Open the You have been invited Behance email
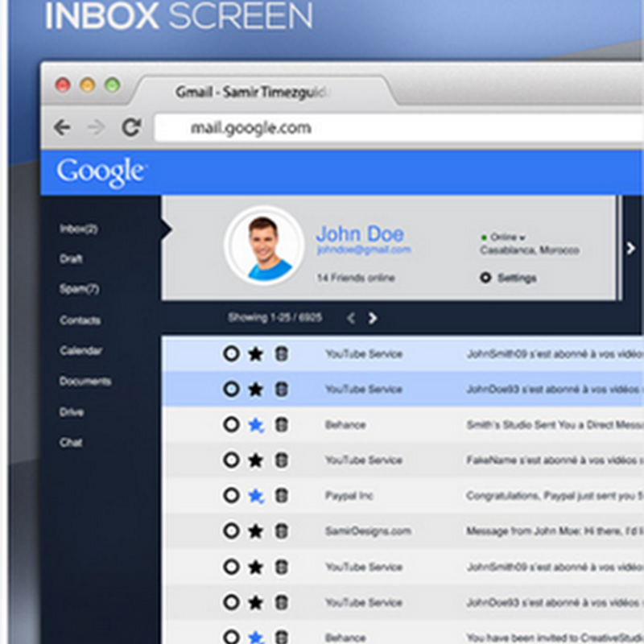 point(555,638)
